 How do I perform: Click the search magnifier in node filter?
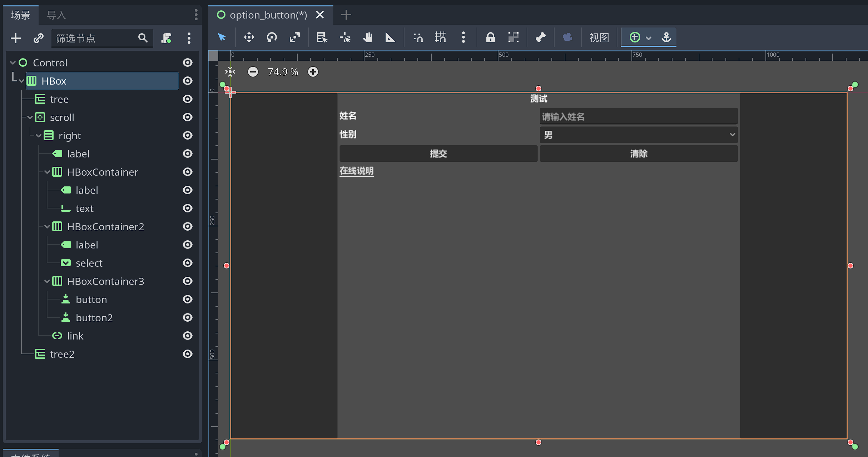(143, 38)
